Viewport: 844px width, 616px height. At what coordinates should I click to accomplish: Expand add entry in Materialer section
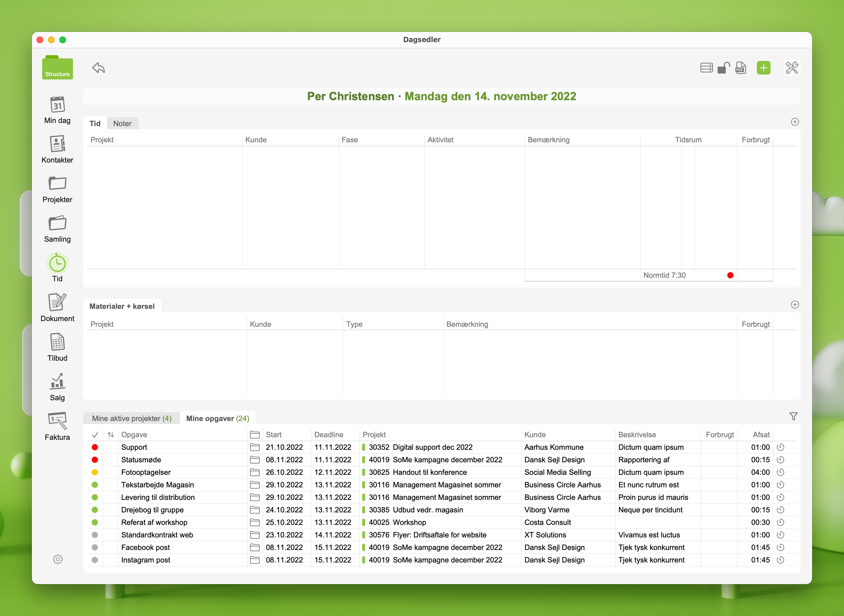pos(795,305)
